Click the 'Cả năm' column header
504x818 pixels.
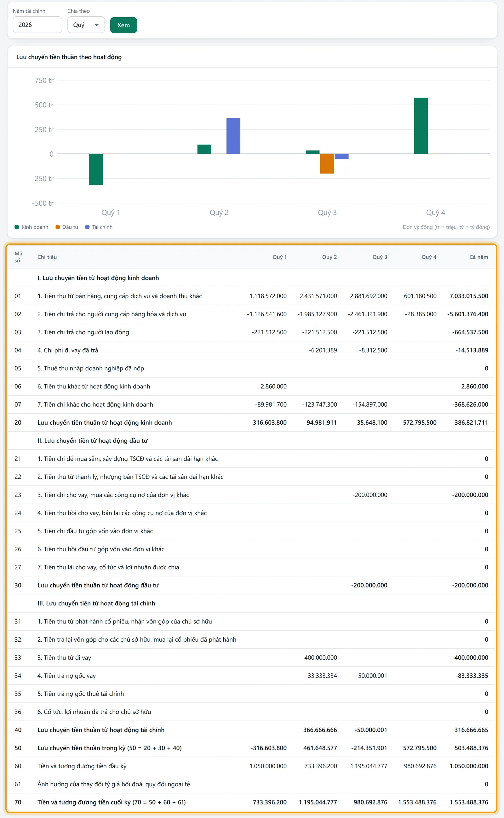[x=479, y=257]
